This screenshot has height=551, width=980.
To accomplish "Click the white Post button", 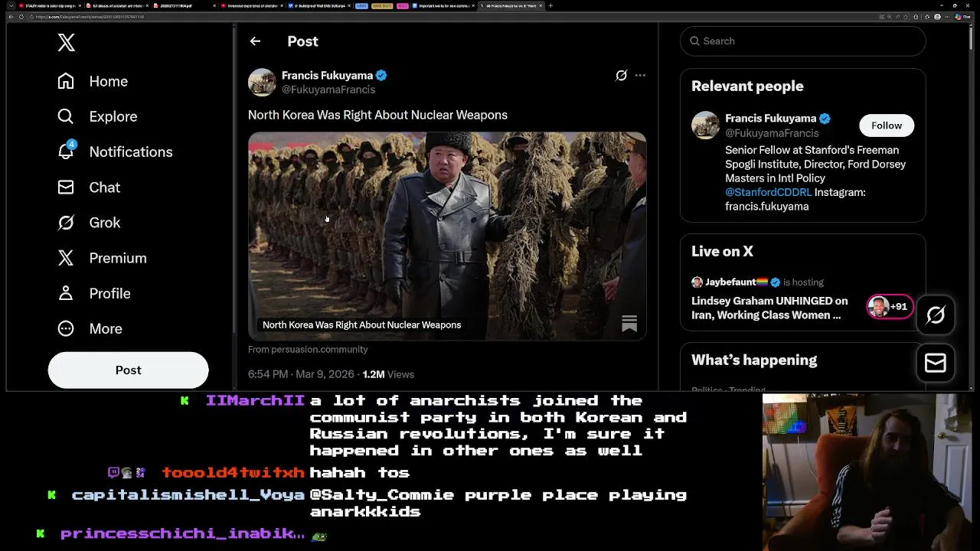I will (x=128, y=370).
